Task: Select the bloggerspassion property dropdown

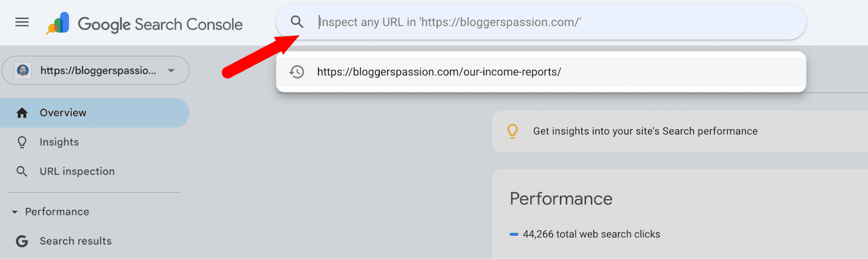Action: 98,70
